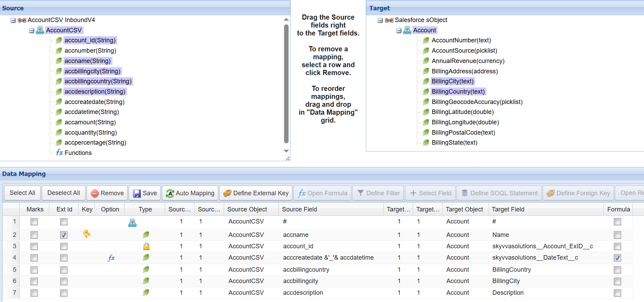Click Define Filter button

coord(378,193)
